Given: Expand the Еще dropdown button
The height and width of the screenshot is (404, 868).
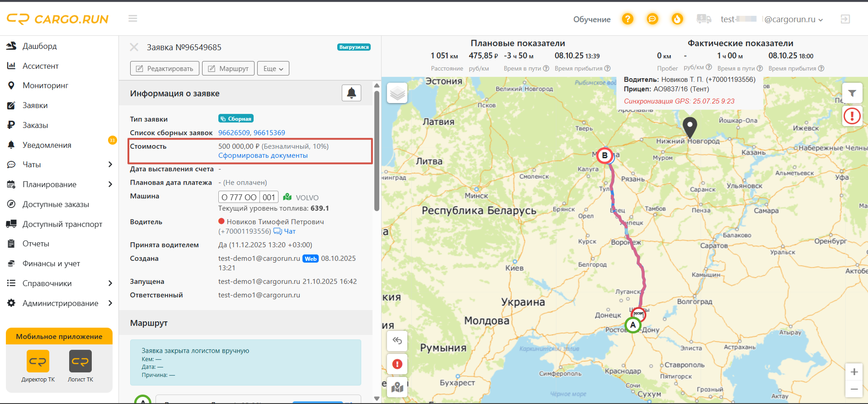Looking at the screenshot, I should 273,69.
